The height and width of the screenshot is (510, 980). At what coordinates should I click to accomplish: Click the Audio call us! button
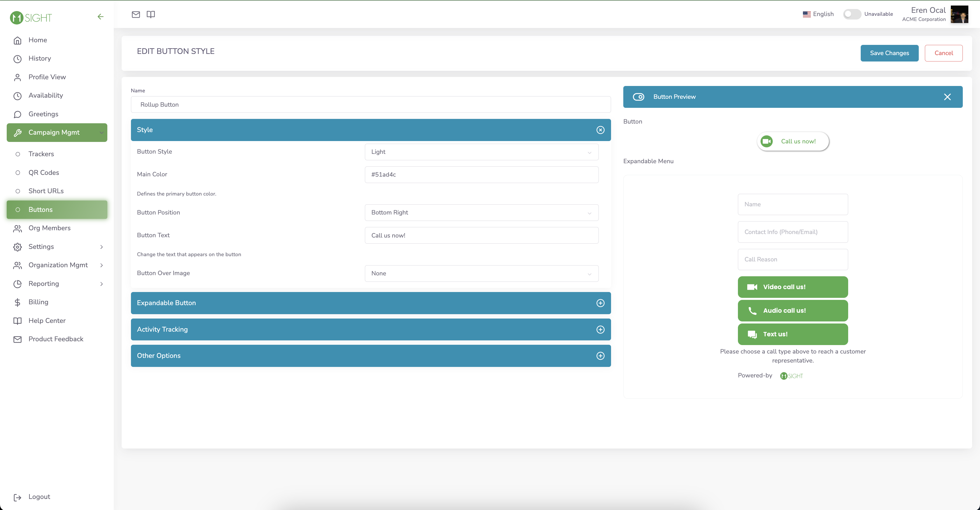tap(793, 310)
